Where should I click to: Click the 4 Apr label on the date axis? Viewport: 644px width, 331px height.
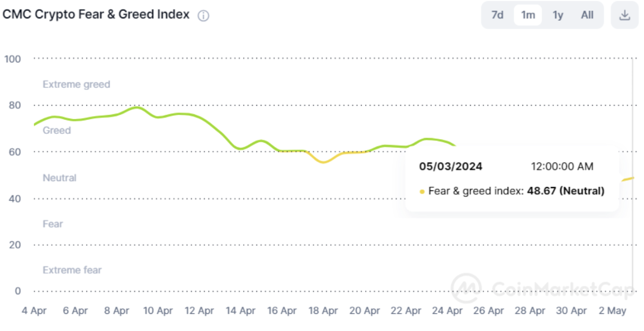tap(34, 311)
